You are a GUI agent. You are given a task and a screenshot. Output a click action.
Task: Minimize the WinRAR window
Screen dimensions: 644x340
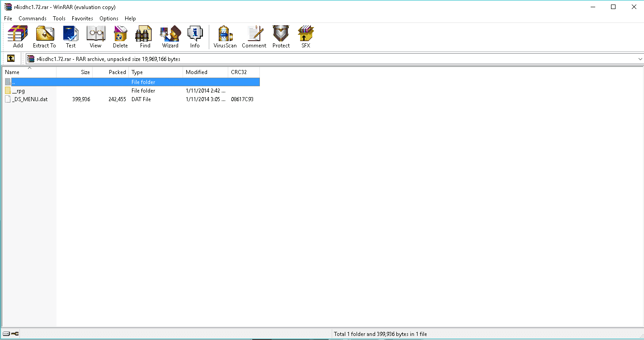pyautogui.click(x=592, y=7)
